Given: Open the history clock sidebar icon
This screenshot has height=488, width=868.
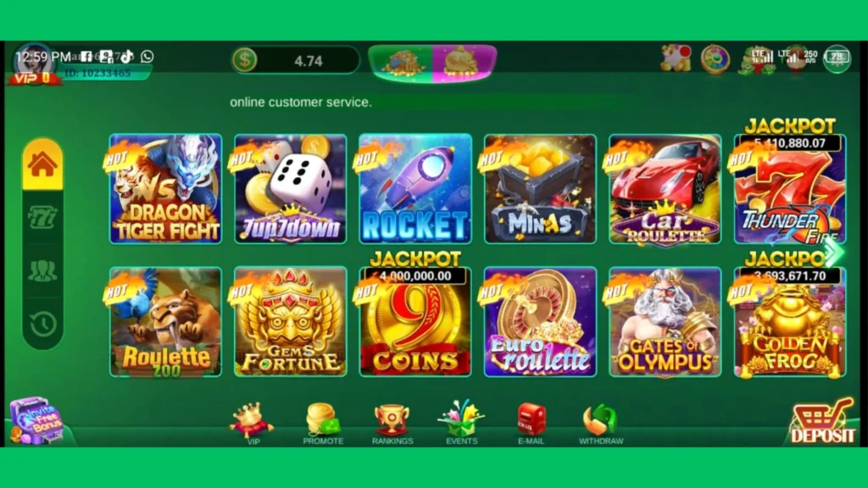Looking at the screenshot, I should click(42, 324).
